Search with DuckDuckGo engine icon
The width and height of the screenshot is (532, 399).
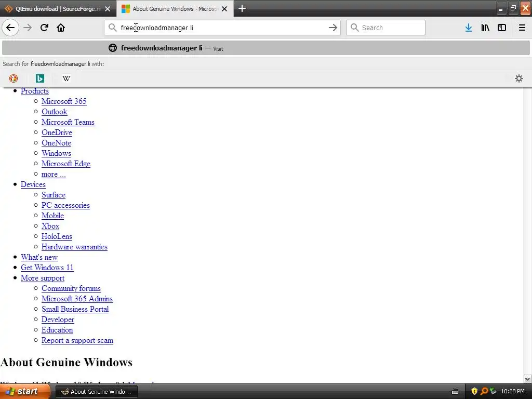point(14,78)
